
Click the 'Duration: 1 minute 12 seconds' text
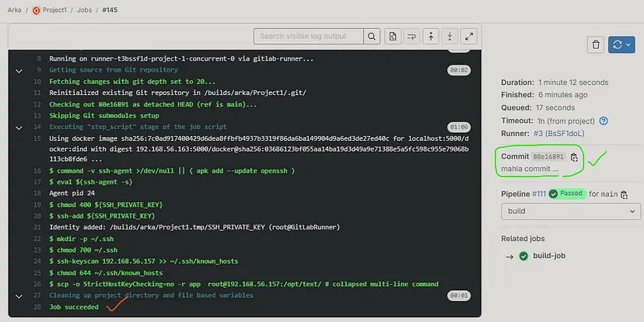pyautogui.click(x=555, y=82)
